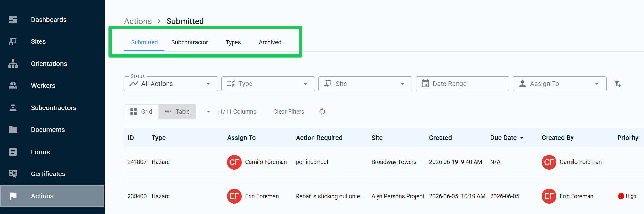Expand the 11/11 Columns selector
644x214 pixels.
pyautogui.click(x=231, y=112)
